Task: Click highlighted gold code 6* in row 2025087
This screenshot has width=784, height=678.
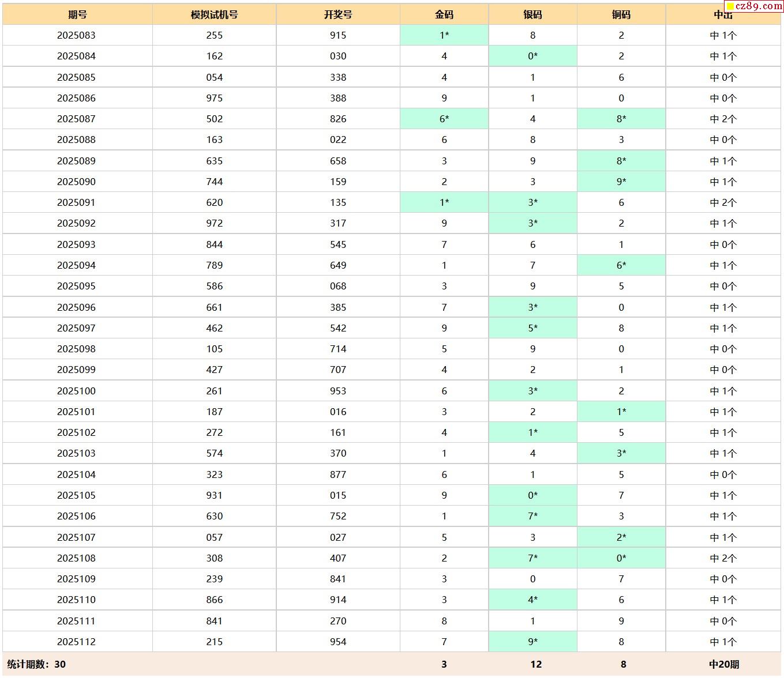Action: [x=444, y=119]
